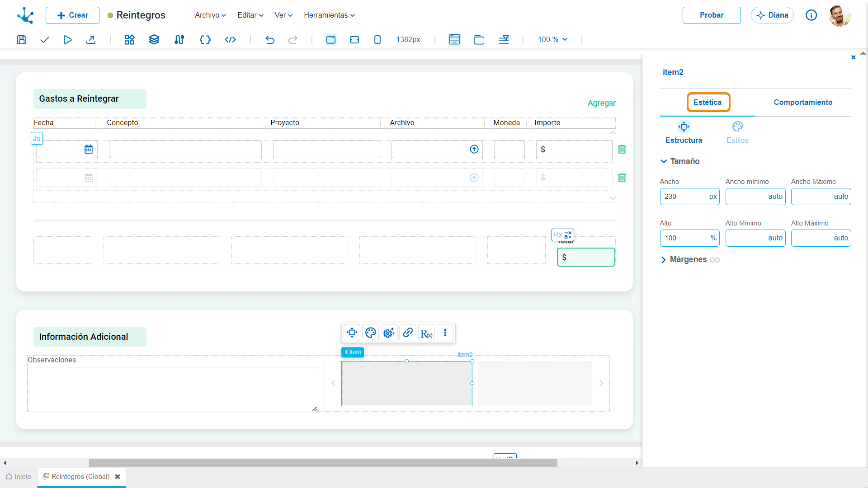Delete first expense row with trash icon

tap(622, 150)
